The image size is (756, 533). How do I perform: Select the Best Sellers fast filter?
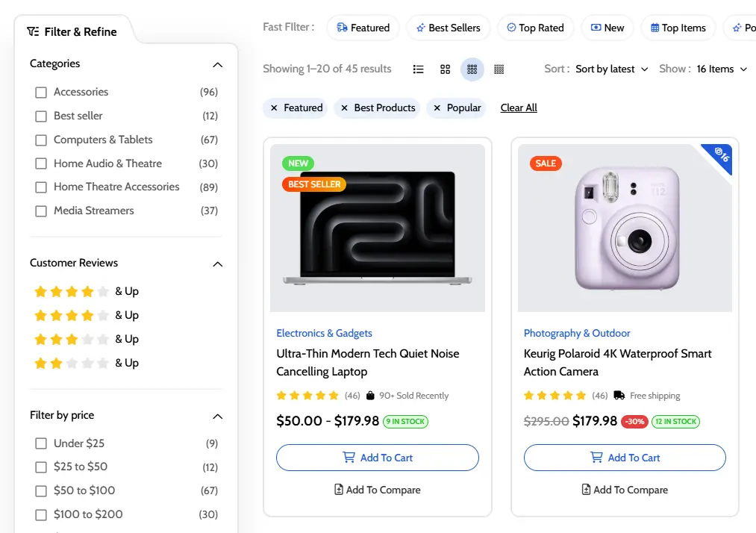coord(448,28)
